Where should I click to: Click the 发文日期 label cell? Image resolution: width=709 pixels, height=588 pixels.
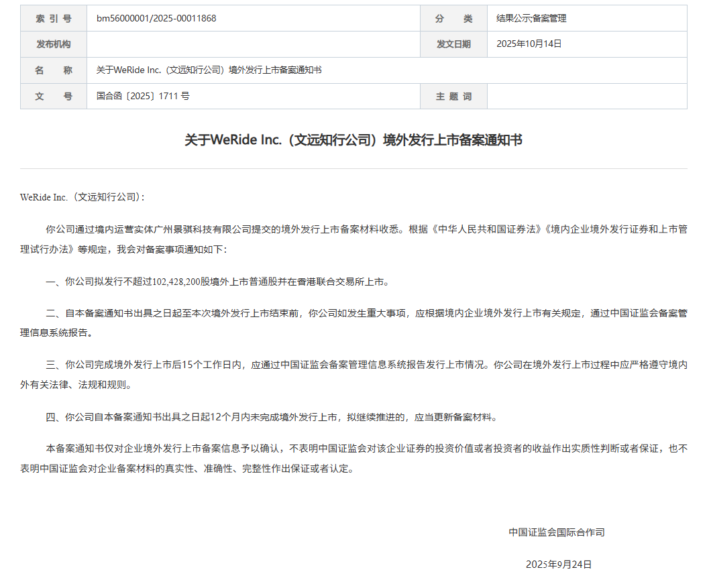pos(453,44)
